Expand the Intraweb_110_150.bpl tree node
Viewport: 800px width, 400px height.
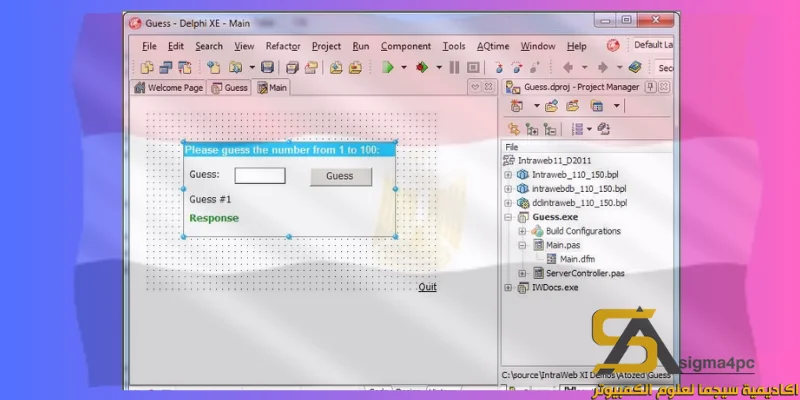tap(508, 175)
